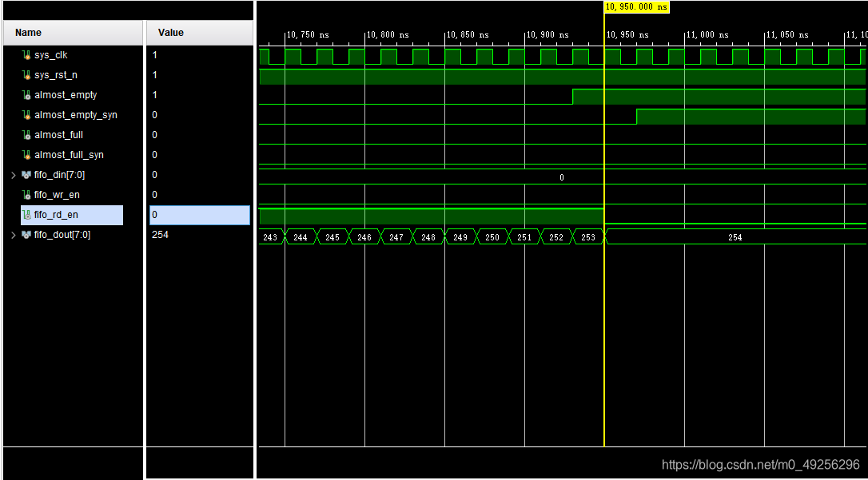Click the fifo_wr_en signal icon
Screen dimensions: 868x480
(x=26, y=195)
